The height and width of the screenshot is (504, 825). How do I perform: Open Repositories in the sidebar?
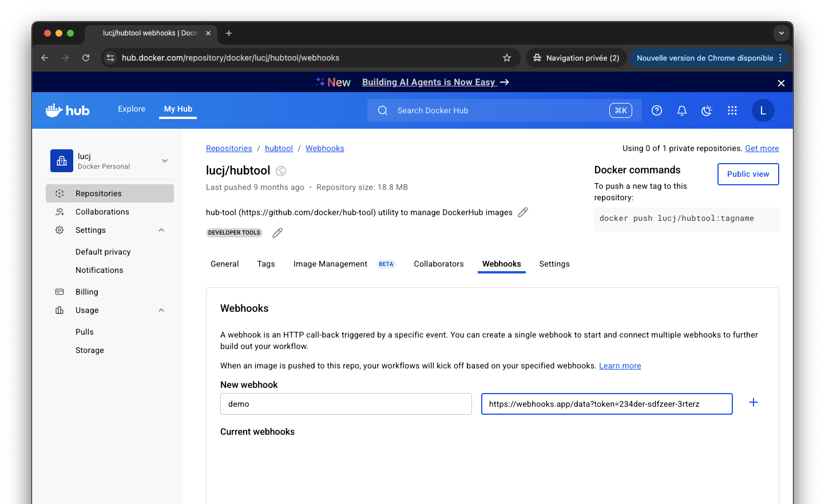tap(110, 193)
